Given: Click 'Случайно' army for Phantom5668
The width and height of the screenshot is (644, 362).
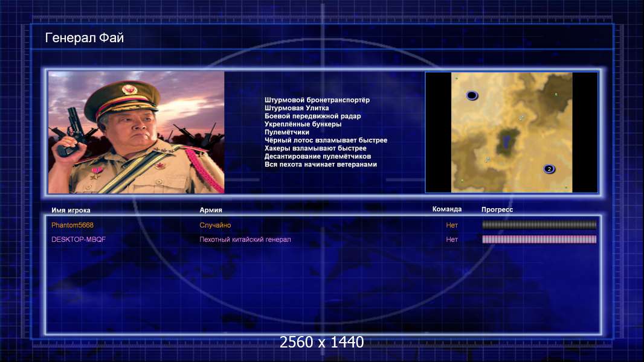Looking at the screenshot, I should coord(215,225).
